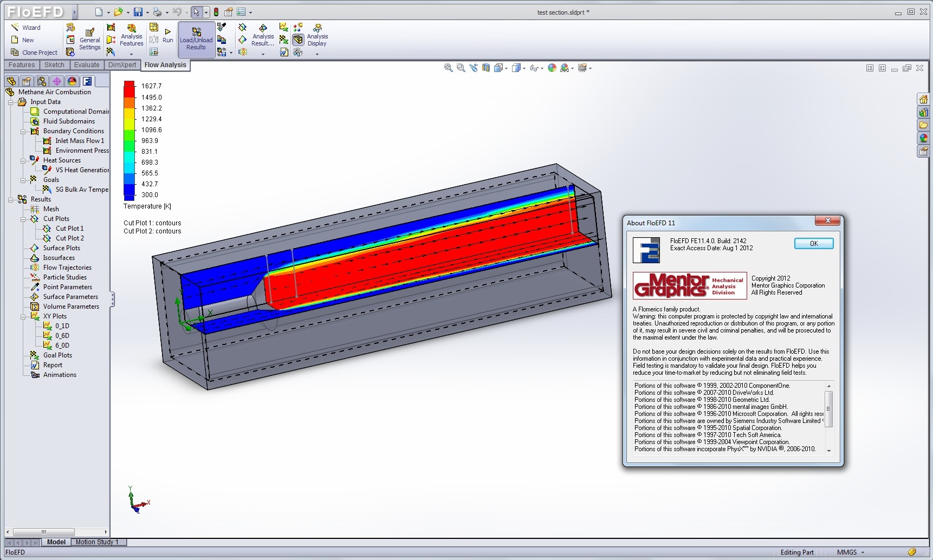
Task: Select Animations in results tree
Action: tap(54, 375)
